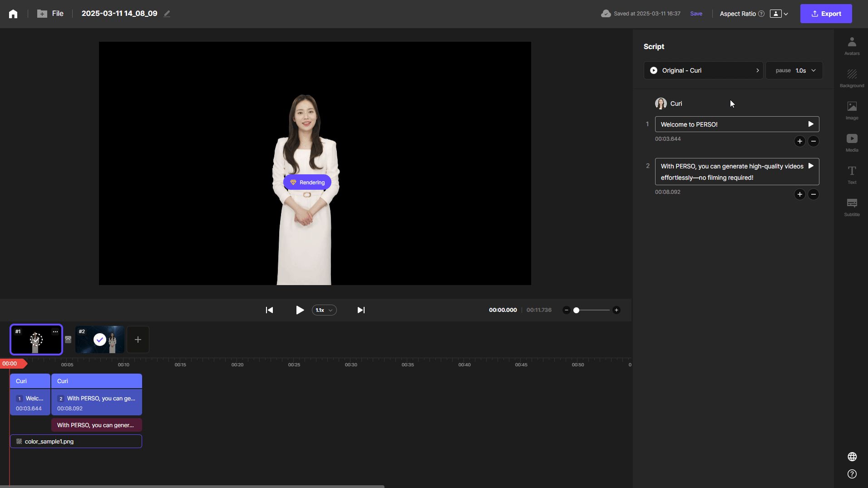Toggle the transition between scenes #1 and #2
868x488 pixels.
(x=68, y=340)
